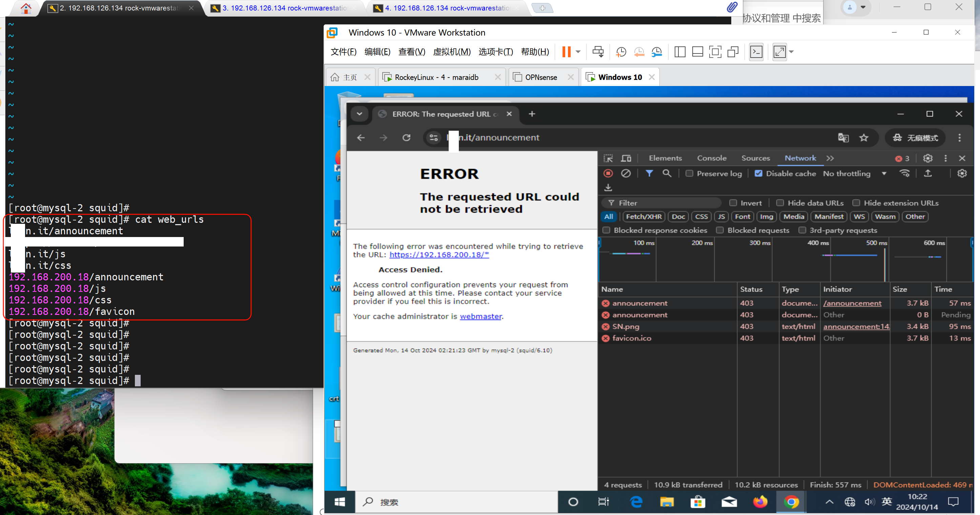This screenshot has height=515, width=980.
Task: Expand more DevTools tabs chevron
Action: pos(830,158)
